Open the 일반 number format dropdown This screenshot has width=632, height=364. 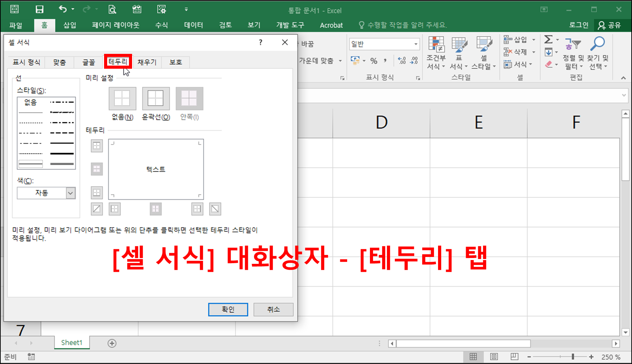(416, 44)
